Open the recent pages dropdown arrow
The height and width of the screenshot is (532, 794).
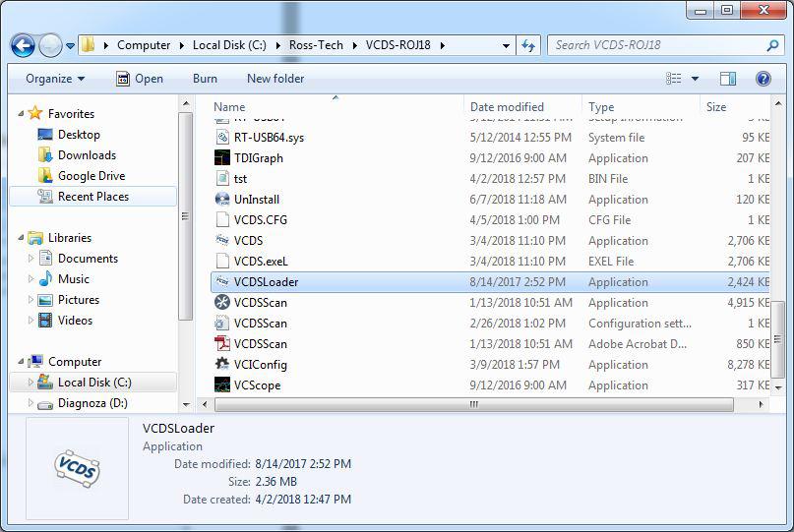click(x=71, y=46)
